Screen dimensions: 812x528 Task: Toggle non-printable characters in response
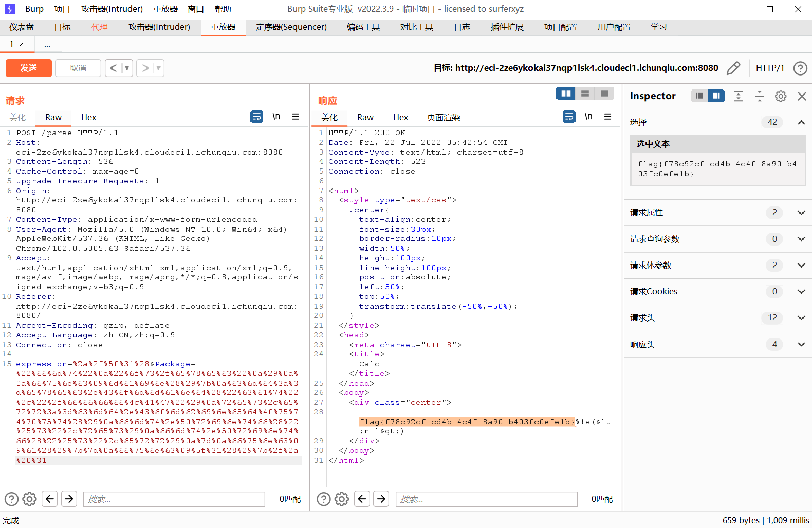(x=588, y=117)
